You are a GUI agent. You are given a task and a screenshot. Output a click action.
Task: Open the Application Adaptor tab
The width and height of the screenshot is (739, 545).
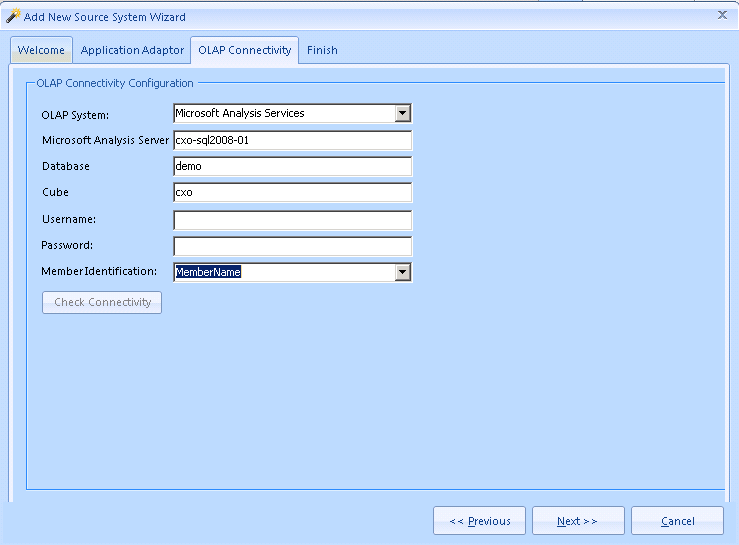click(x=132, y=50)
